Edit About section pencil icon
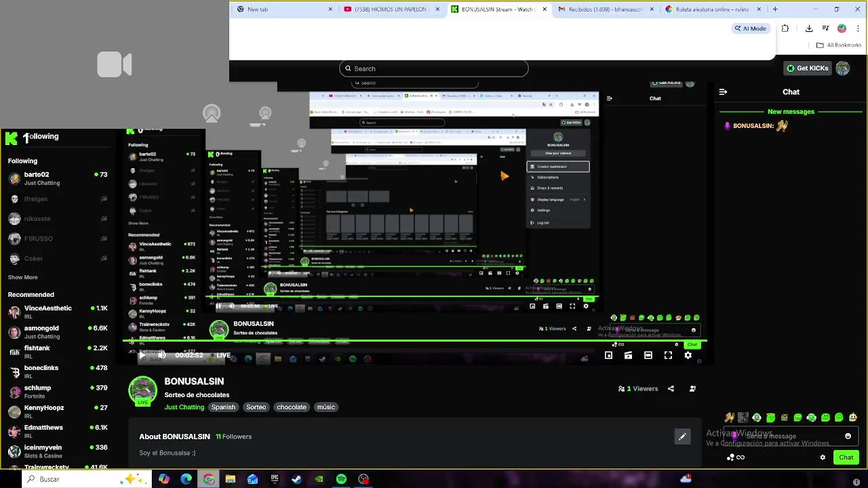 (x=683, y=436)
